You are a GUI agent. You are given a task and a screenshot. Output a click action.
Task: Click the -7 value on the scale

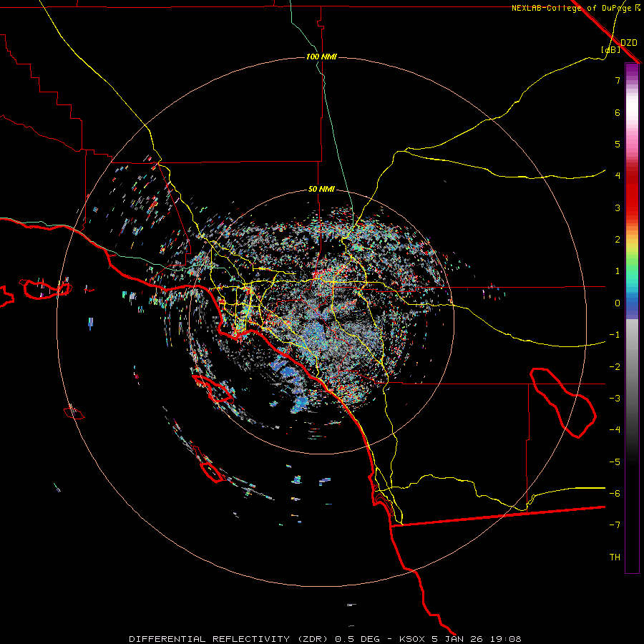point(615,525)
